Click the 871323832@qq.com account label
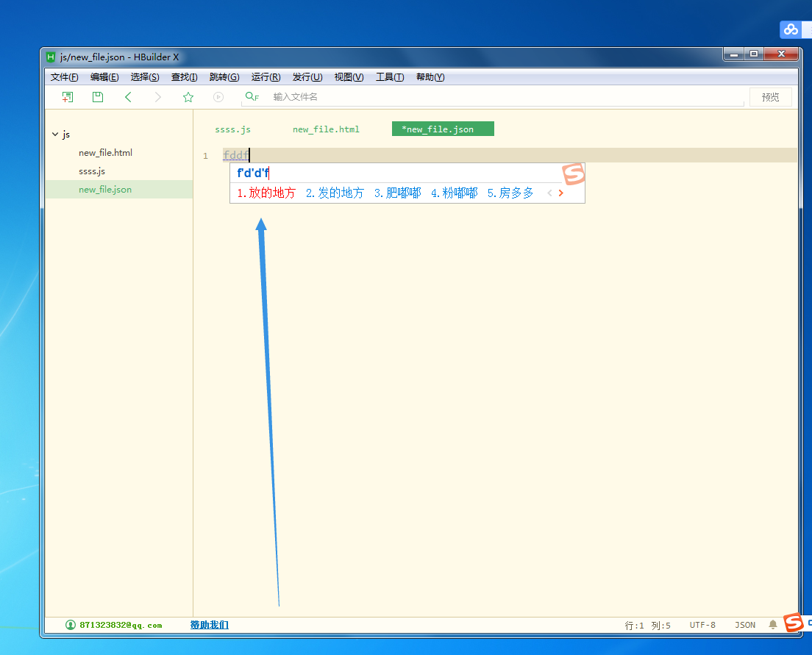The image size is (812, 655). pyautogui.click(x=121, y=625)
